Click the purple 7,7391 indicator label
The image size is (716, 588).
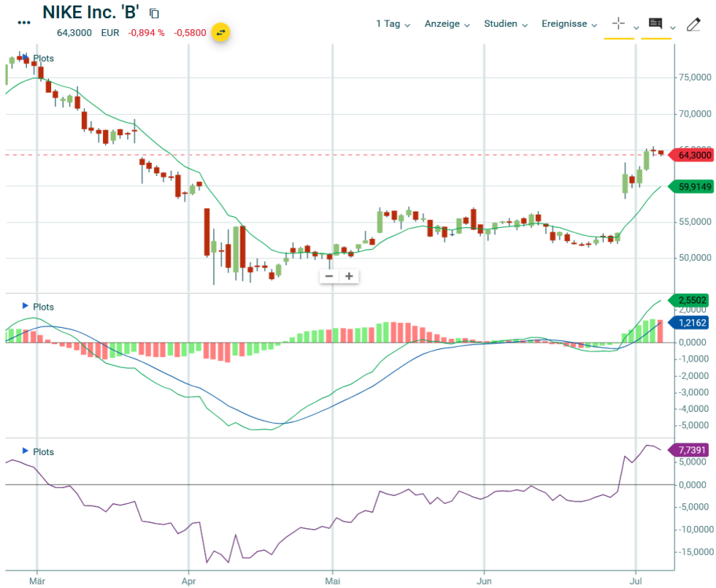pyautogui.click(x=689, y=450)
